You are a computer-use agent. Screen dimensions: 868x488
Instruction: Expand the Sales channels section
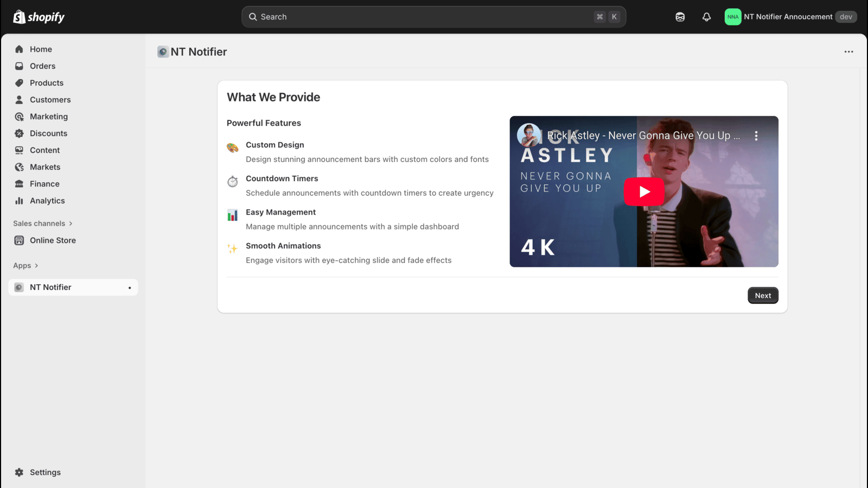tap(43, 223)
